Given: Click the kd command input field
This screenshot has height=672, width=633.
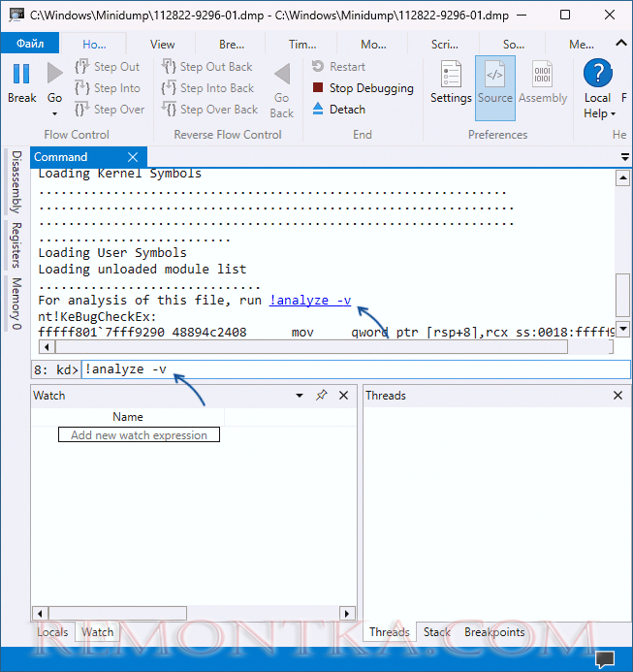Looking at the screenshot, I should pyautogui.click(x=356, y=369).
